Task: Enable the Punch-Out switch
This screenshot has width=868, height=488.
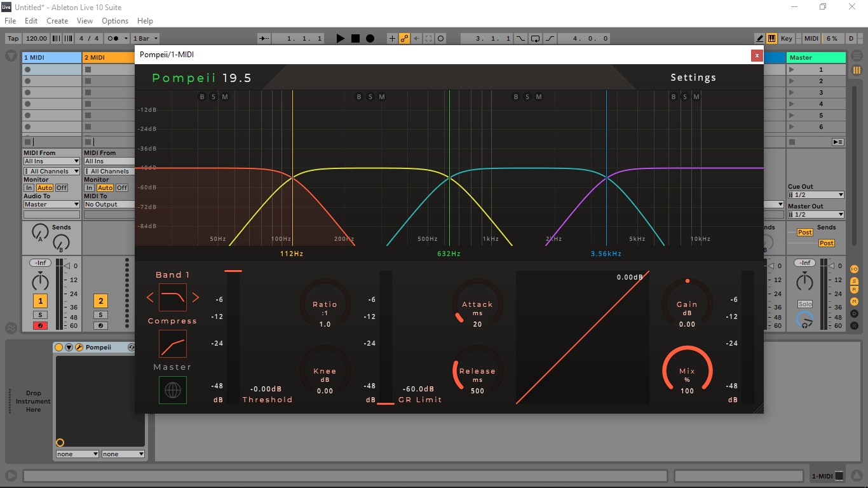Action: tap(550, 38)
